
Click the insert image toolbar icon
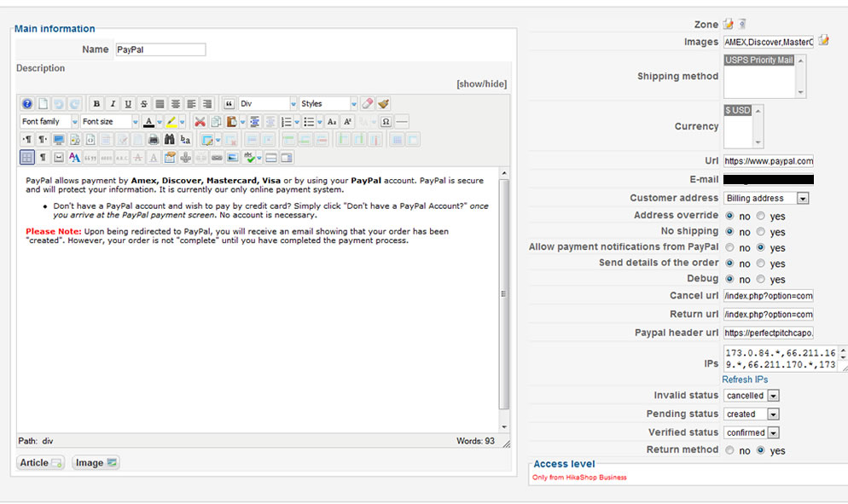pyautogui.click(x=233, y=158)
